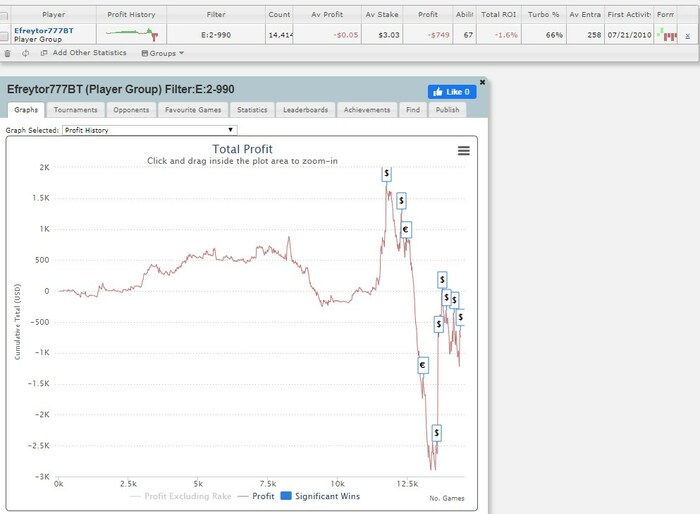Switch to the Opponents tab
The image size is (700, 514).
click(131, 110)
